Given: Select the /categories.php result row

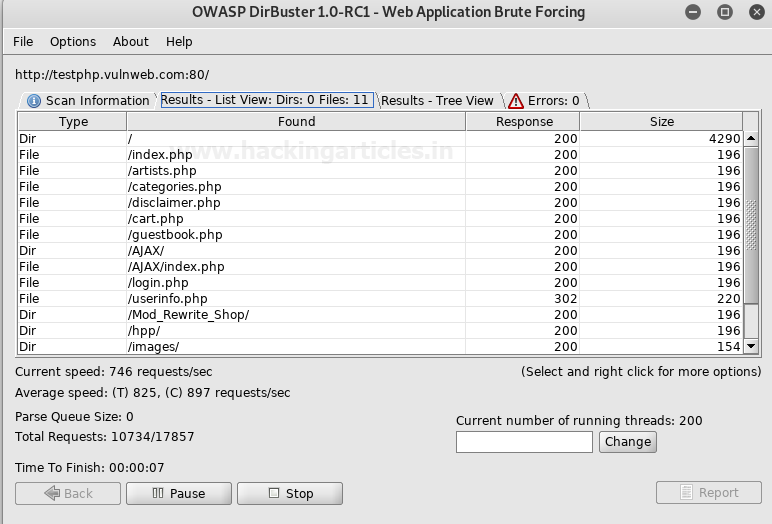Looking at the screenshot, I should 380,187.
